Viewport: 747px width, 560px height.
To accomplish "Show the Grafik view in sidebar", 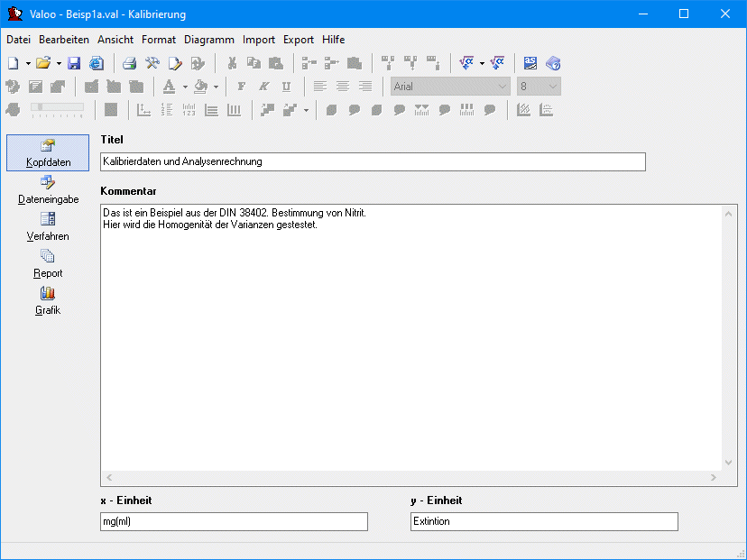I will click(48, 300).
